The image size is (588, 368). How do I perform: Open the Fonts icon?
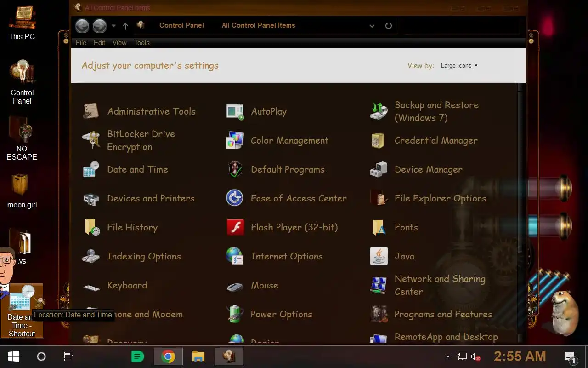379,227
